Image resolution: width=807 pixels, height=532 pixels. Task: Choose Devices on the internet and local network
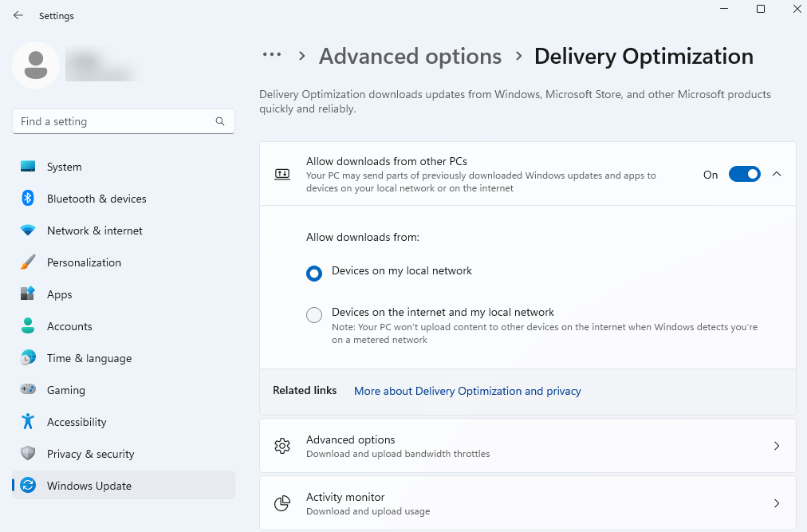tap(314, 315)
